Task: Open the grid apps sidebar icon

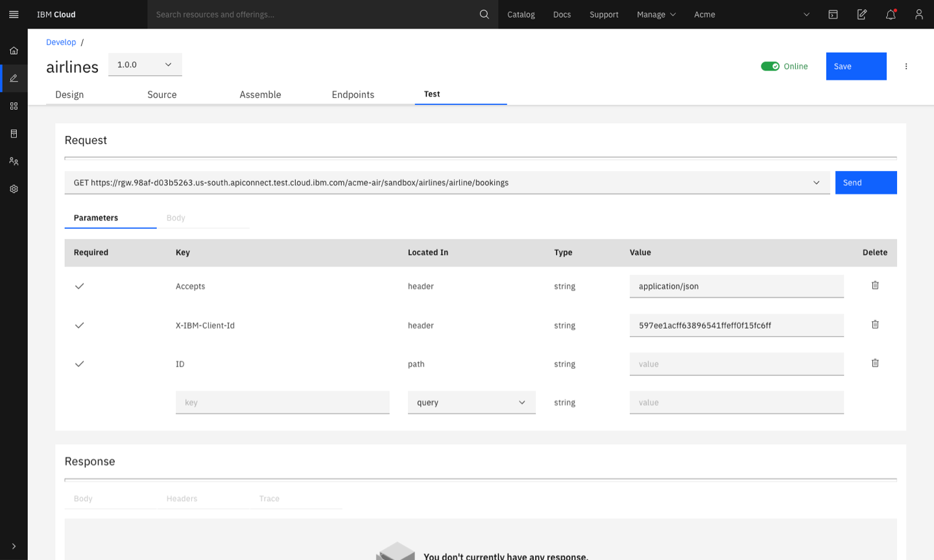Action: 14,106
